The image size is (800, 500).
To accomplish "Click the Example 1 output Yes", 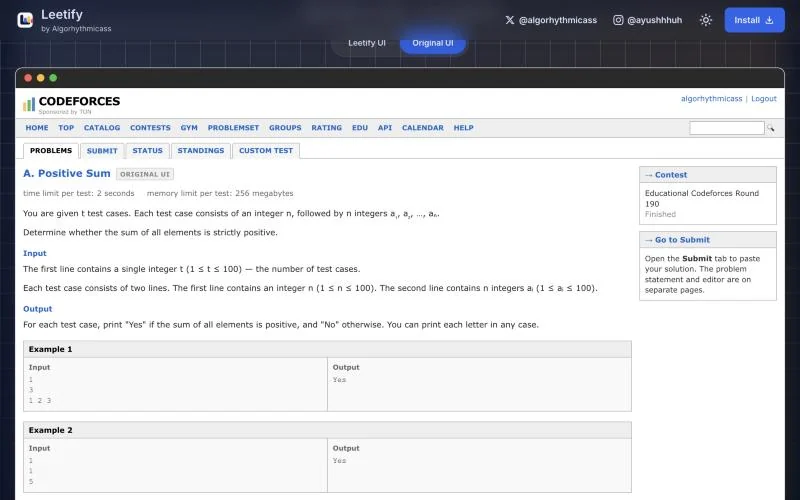I will tap(339, 380).
